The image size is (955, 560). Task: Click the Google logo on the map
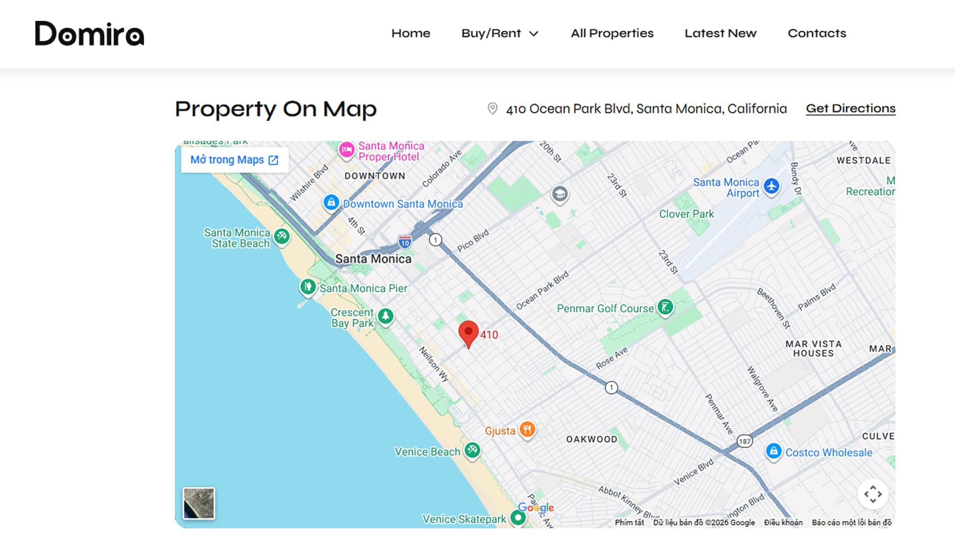[x=536, y=507]
